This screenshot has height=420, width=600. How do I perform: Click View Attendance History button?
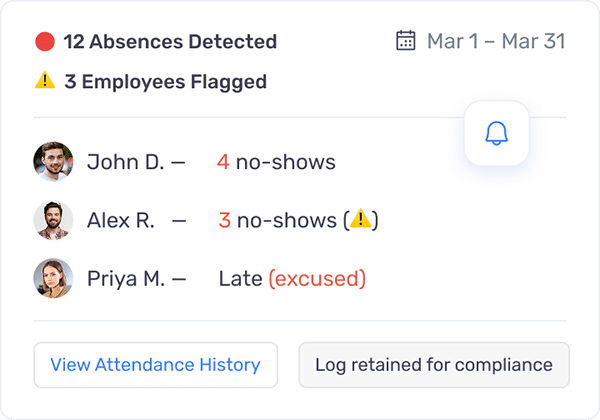point(156,365)
